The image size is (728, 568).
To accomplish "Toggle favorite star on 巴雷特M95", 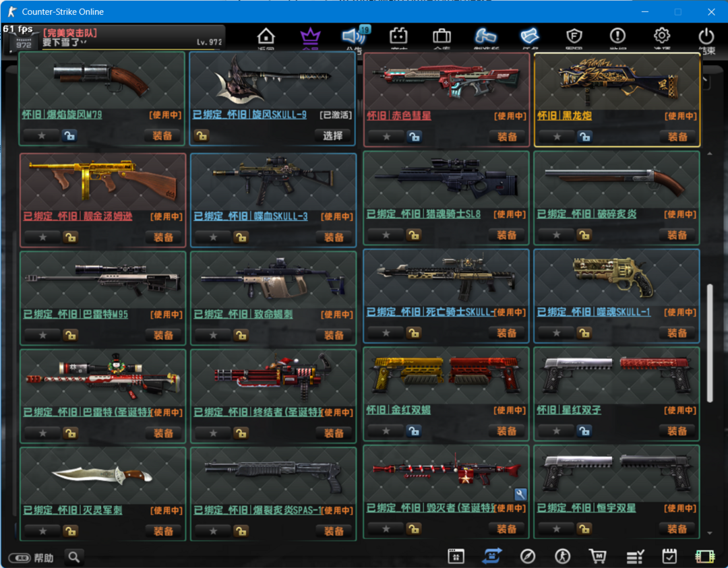I will [x=42, y=335].
